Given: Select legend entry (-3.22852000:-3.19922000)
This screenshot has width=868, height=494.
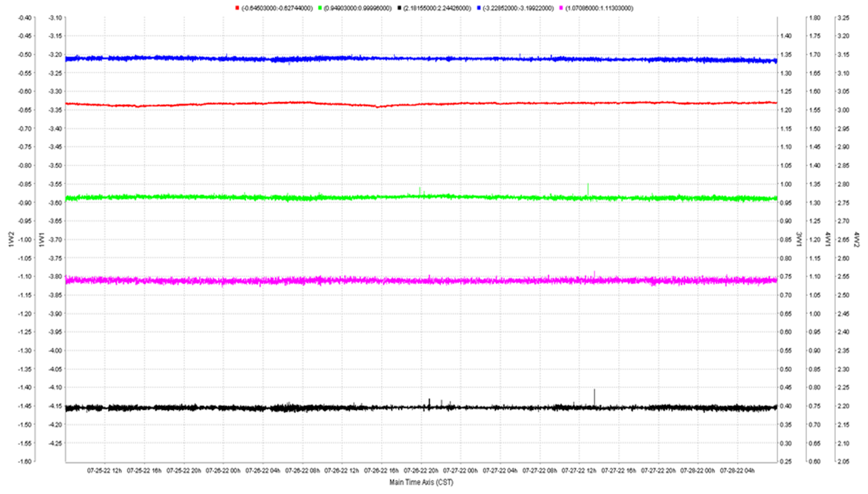Looking at the screenshot, I should 518,8.
